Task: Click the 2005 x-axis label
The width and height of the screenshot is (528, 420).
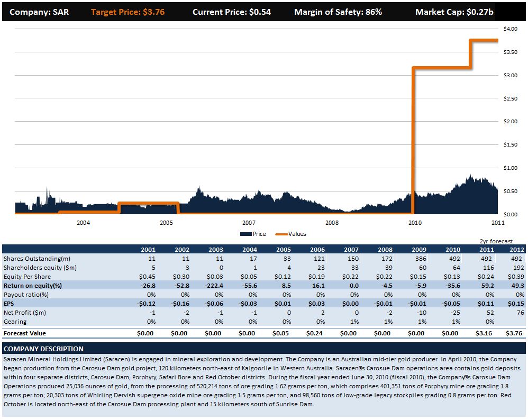Action: pyautogui.click(x=166, y=223)
